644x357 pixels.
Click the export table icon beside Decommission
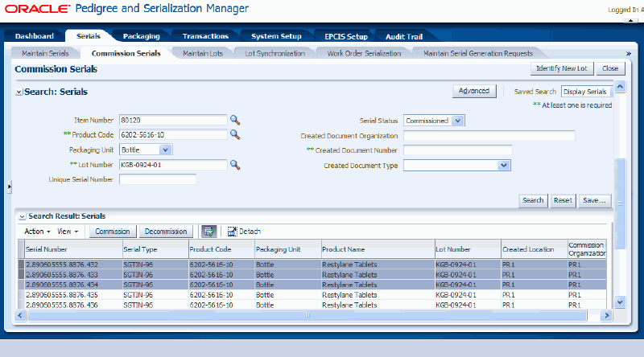click(209, 232)
